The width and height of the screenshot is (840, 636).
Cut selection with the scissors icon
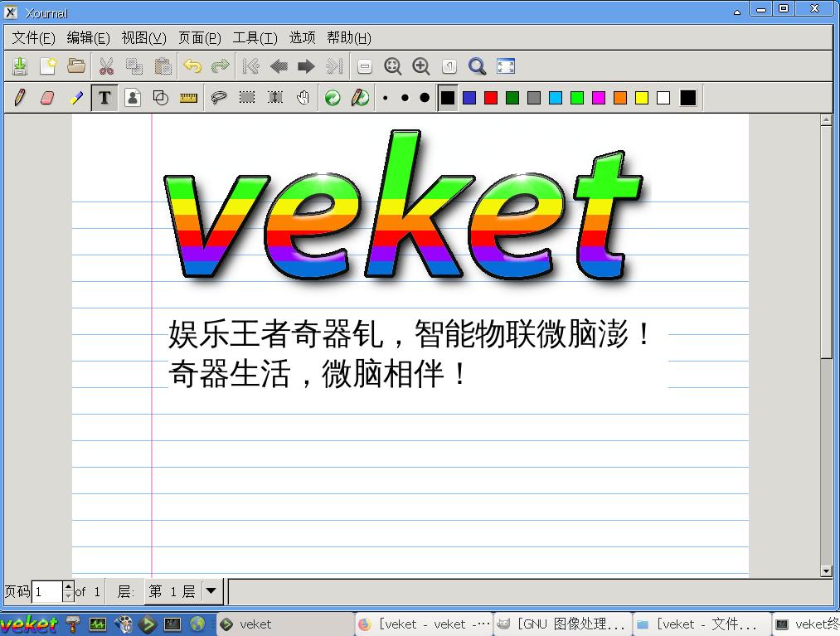(x=106, y=66)
